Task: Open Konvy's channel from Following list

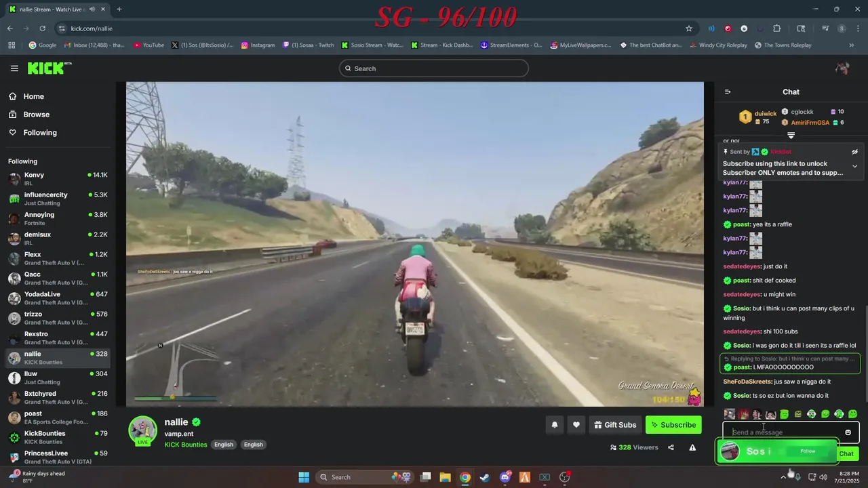Action: 57,179
